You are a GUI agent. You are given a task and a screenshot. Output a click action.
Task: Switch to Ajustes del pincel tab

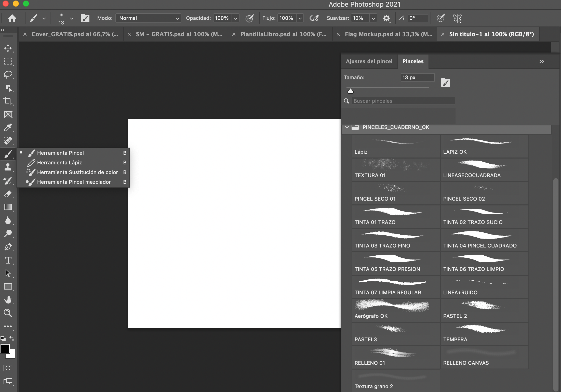[369, 61]
